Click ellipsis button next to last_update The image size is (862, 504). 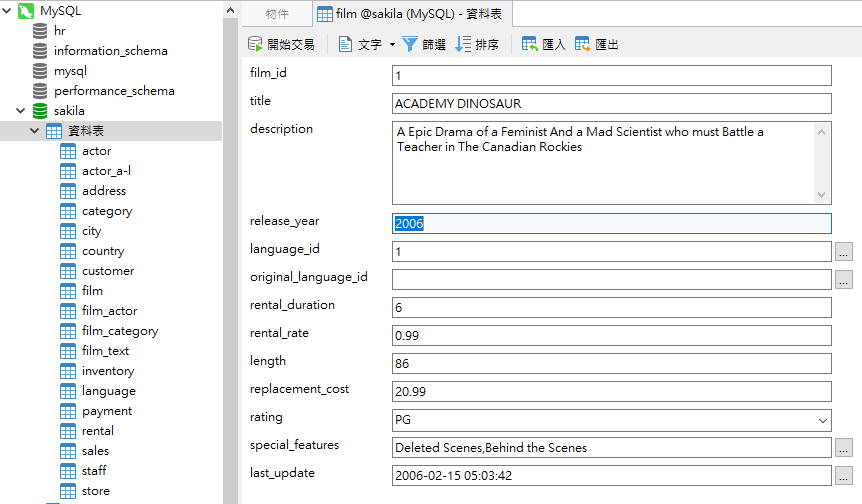tap(845, 476)
